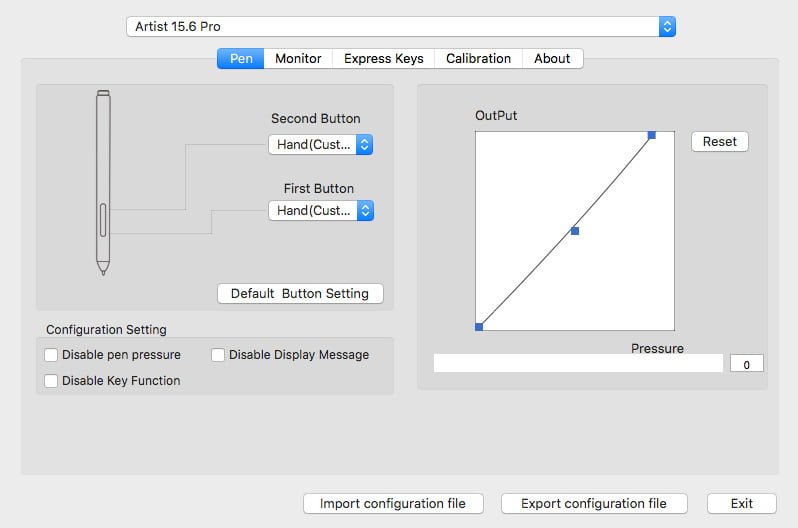The image size is (798, 528).
Task: Click the Configuration Setting heading
Action: 106,330
